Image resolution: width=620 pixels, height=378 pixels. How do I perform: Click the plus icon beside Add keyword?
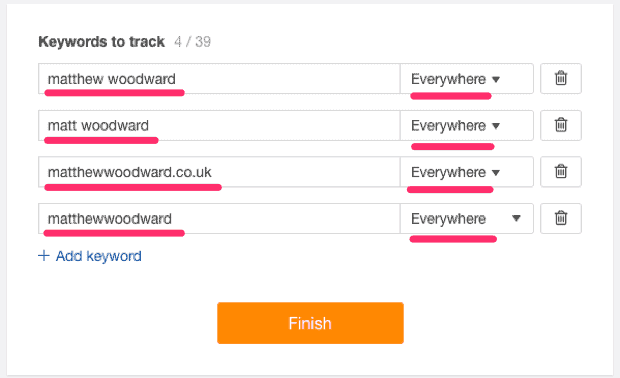click(43, 256)
